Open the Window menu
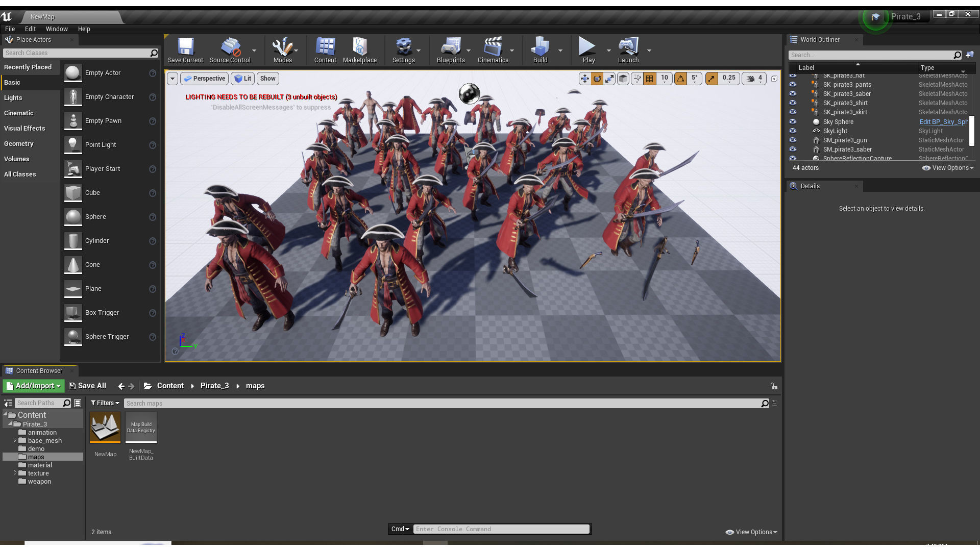980x551 pixels. (x=57, y=29)
